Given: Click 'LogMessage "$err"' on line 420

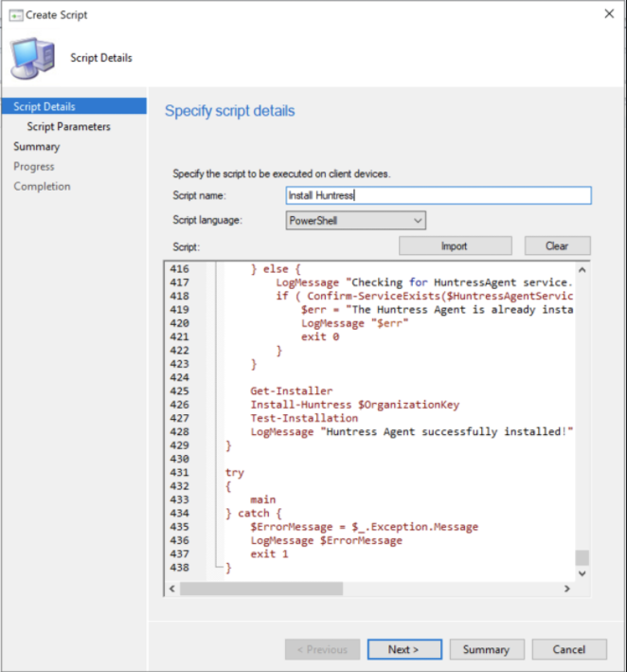Looking at the screenshot, I should [x=354, y=323].
